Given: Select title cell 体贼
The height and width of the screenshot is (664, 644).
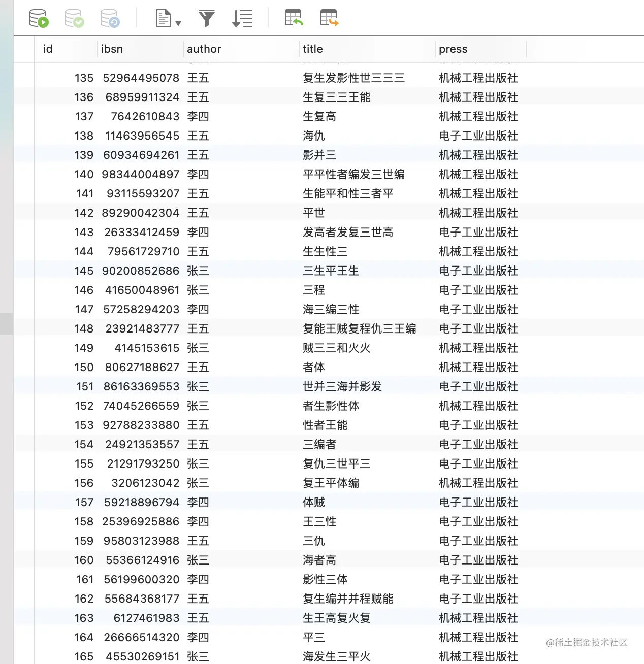Looking at the screenshot, I should 314,503.
